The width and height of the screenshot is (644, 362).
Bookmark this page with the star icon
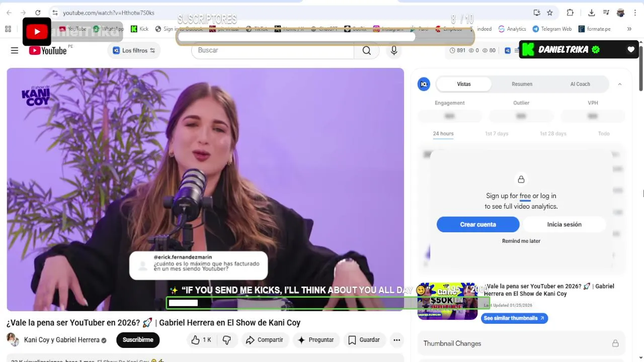tap(550, 13)
